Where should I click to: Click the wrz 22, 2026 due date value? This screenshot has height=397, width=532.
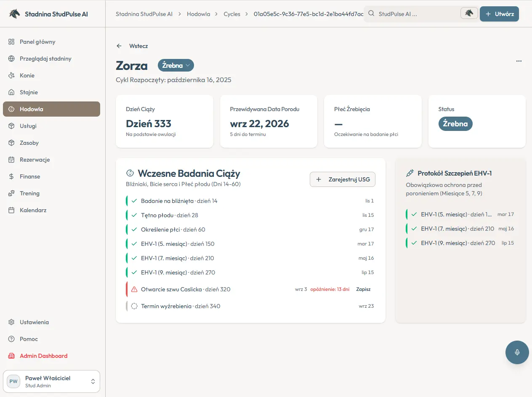260,124
